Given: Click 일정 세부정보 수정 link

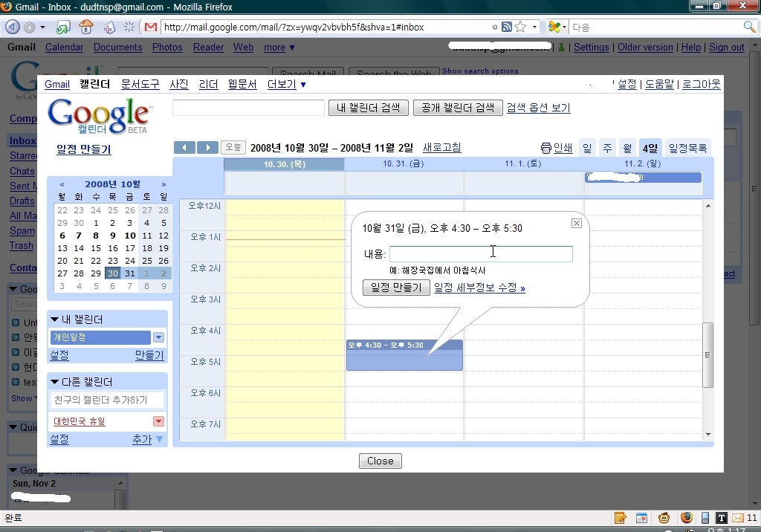Looking at the screenshot, I should (x=479, y=288).
